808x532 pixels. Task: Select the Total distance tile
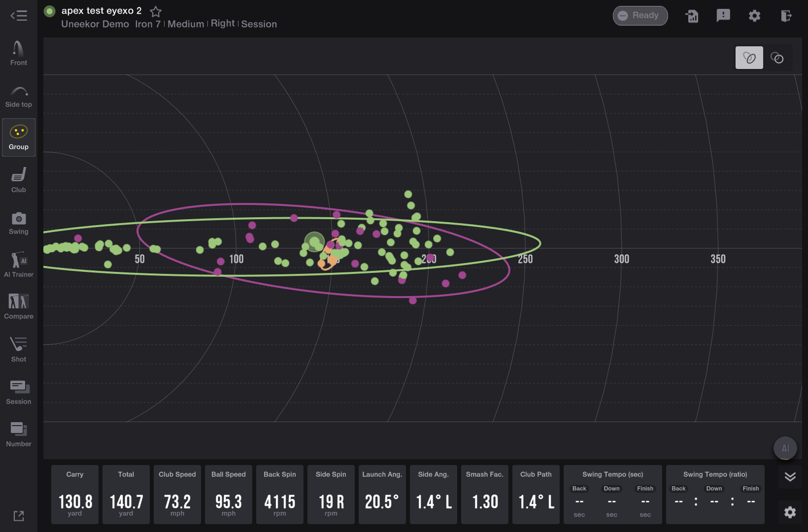point(126,494)
